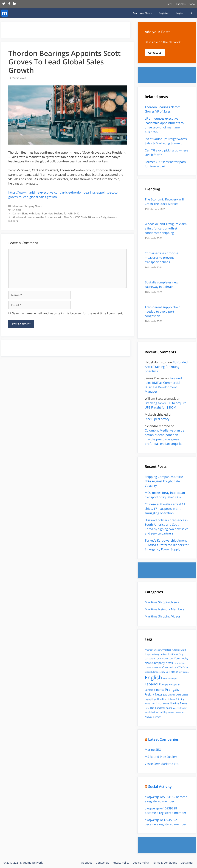Screen dimensions: 197x868
Task: Open Boskalis completes new causeway post
Action: click(x=162, y=284)
